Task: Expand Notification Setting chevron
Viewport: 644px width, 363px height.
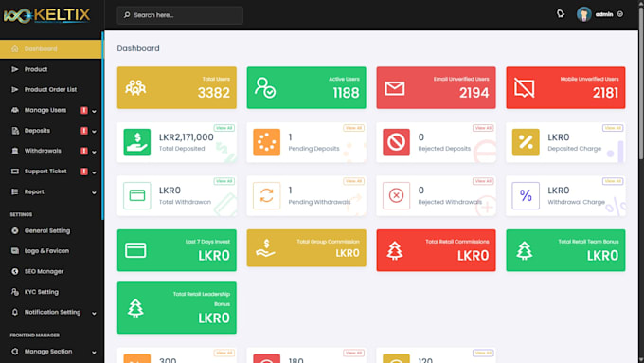Action: 94,314
